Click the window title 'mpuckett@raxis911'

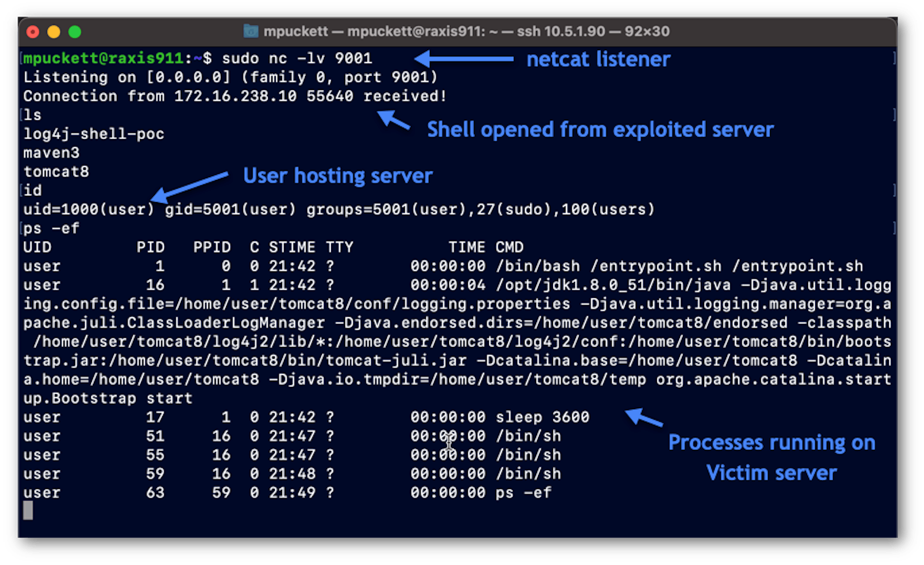(x=416, y=31)
